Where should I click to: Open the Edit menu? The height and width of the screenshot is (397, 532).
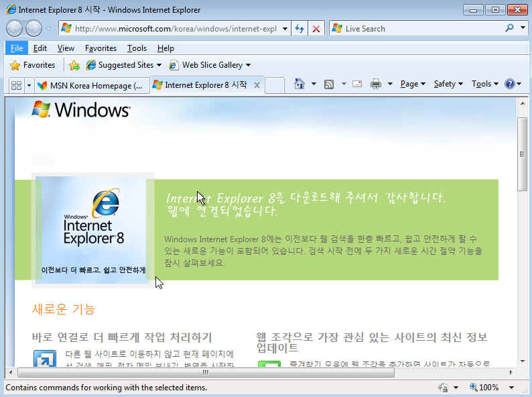[40, 48]
